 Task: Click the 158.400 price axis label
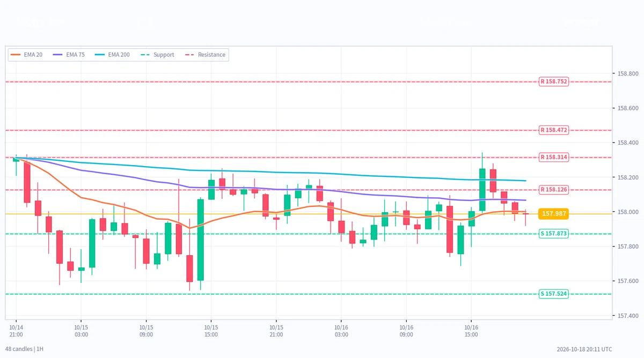pyautogui.click(x=629, y=143)
